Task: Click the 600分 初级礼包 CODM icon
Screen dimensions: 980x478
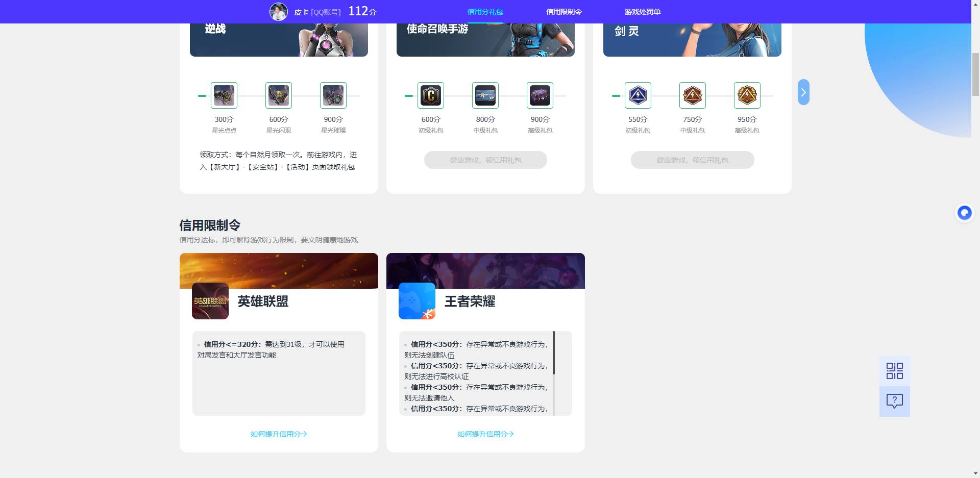Action: [x=431, y=95]
